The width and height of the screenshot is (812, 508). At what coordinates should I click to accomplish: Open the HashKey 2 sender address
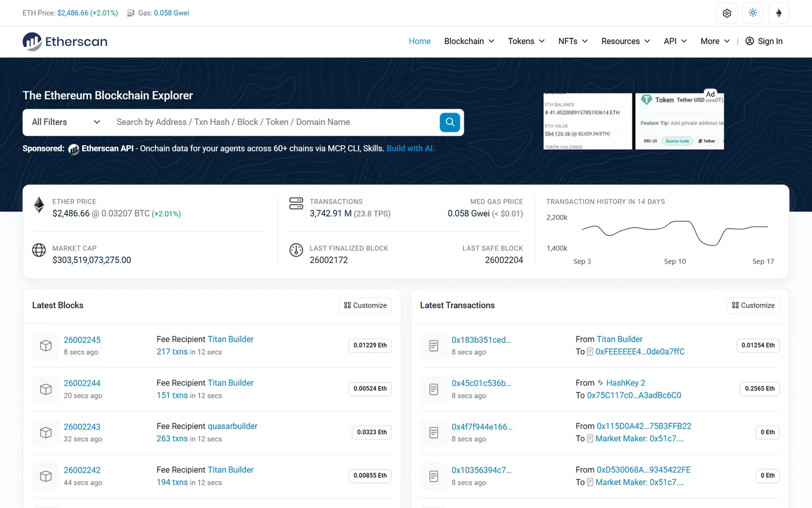click(626, 383)
